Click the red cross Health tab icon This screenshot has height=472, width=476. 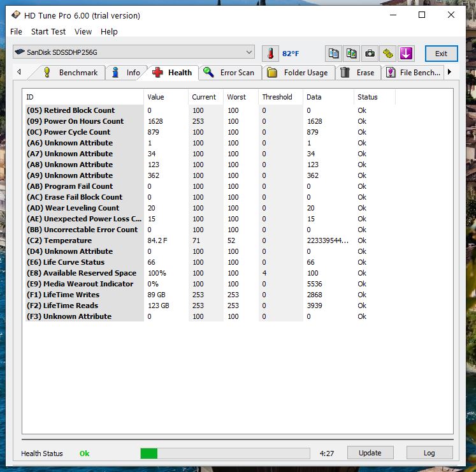point(157,72)
